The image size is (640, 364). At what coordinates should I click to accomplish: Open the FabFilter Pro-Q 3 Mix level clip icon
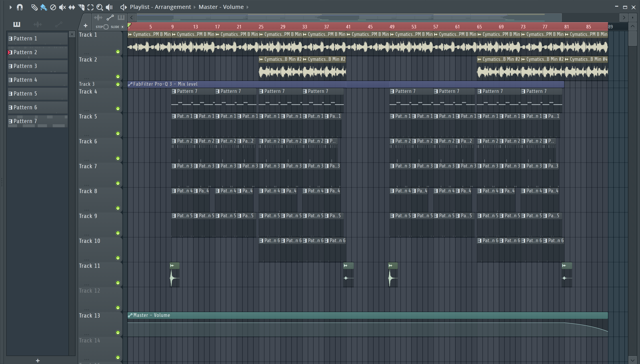pos(130,84)
